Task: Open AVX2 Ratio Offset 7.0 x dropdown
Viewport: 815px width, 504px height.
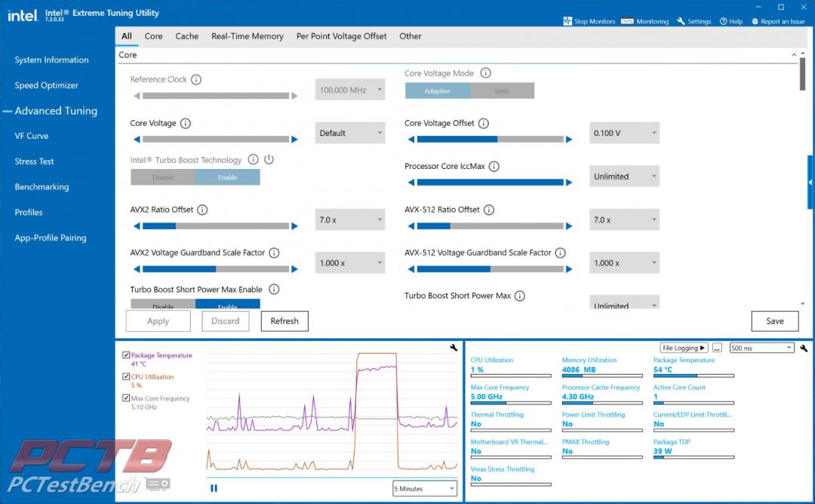Action: (350, 220)
